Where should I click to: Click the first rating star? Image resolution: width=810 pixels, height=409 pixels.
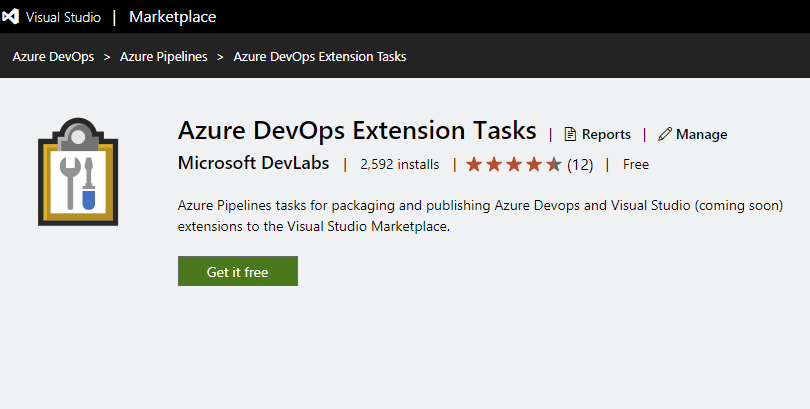coord(474,164)
